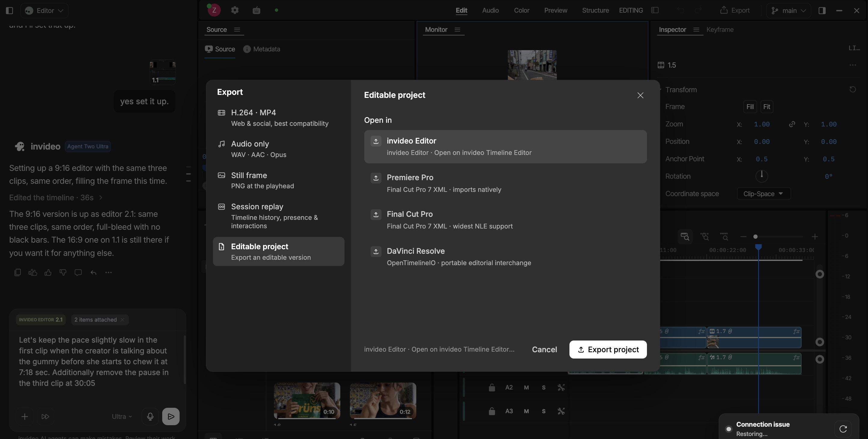Viewport: 868px width, 439px height.
Task: Click the thumbs down feedback icon
Action: point(63,273)
